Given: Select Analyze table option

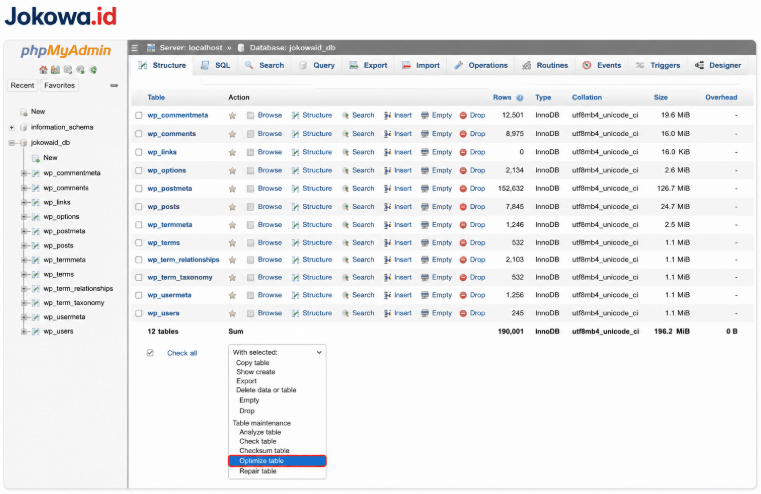Looking at the screenshot, I should pos(260,432).
